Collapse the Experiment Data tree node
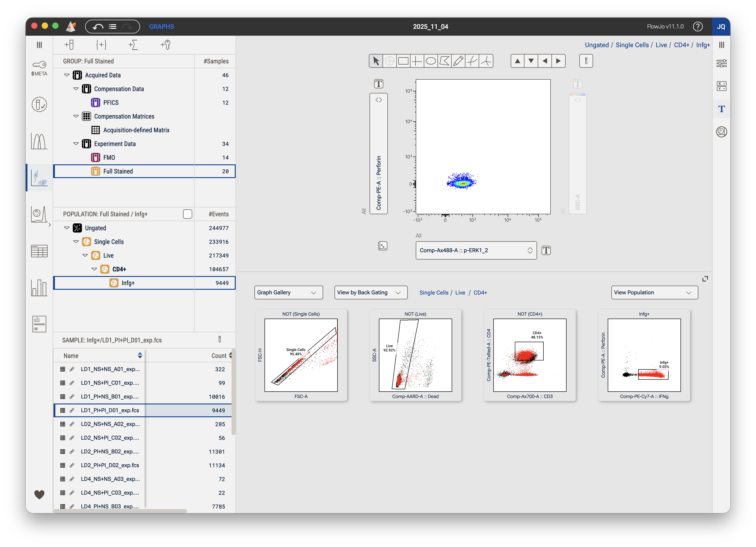 (x=76, y=144)
